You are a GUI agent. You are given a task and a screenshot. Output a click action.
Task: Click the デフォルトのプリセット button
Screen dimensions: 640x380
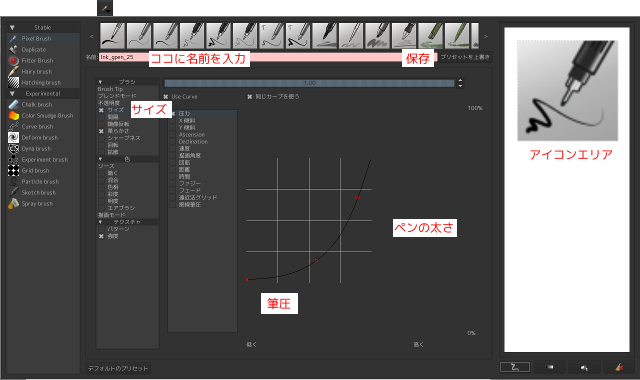[x=118, y=368]
